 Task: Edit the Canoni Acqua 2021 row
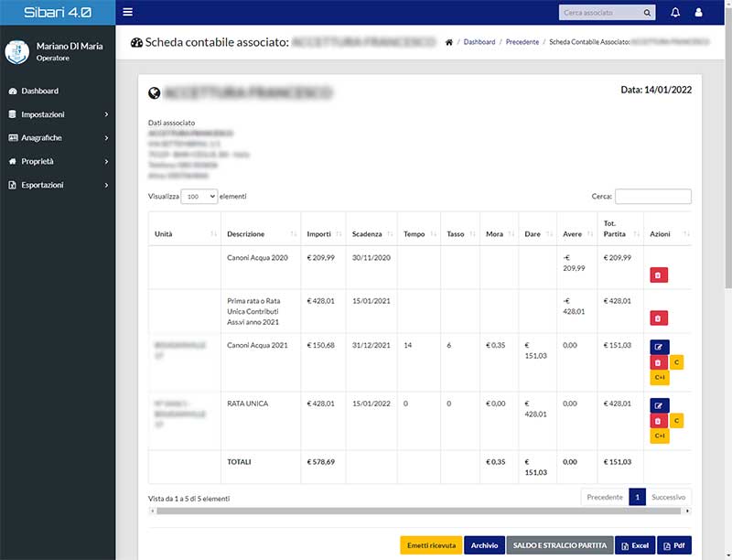[x=659, y=347]
